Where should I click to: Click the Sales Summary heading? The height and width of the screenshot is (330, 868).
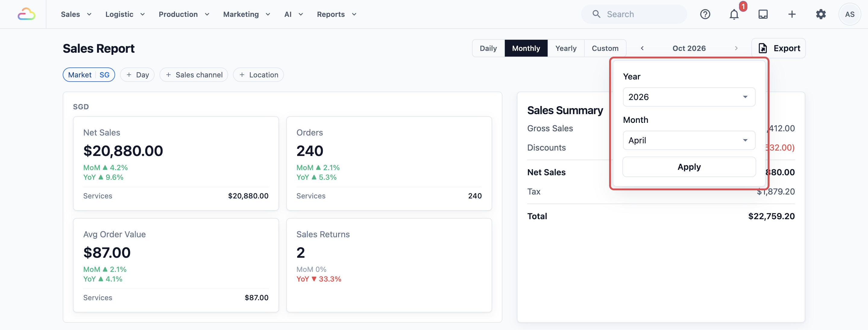565,111
